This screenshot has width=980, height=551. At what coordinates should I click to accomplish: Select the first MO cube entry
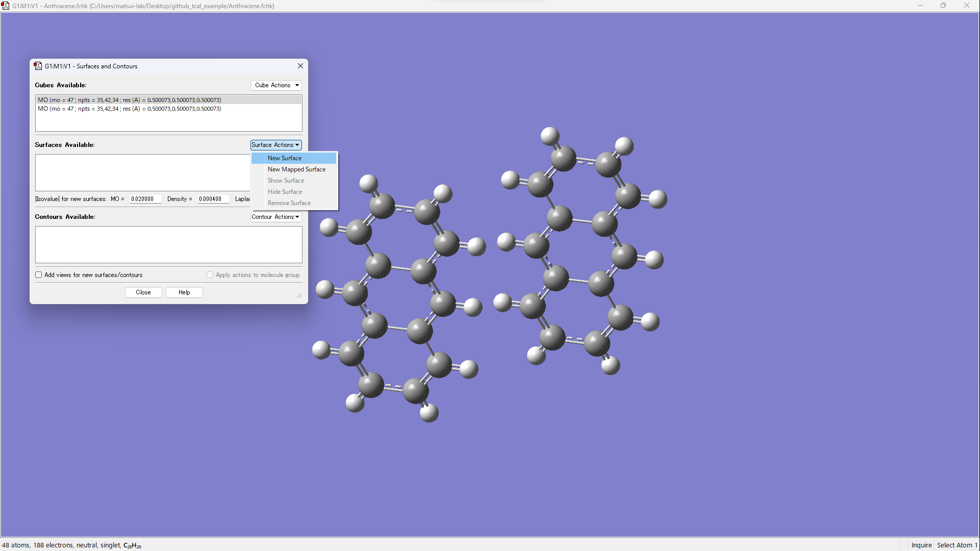pyautogui.click(x=130, y=100)
